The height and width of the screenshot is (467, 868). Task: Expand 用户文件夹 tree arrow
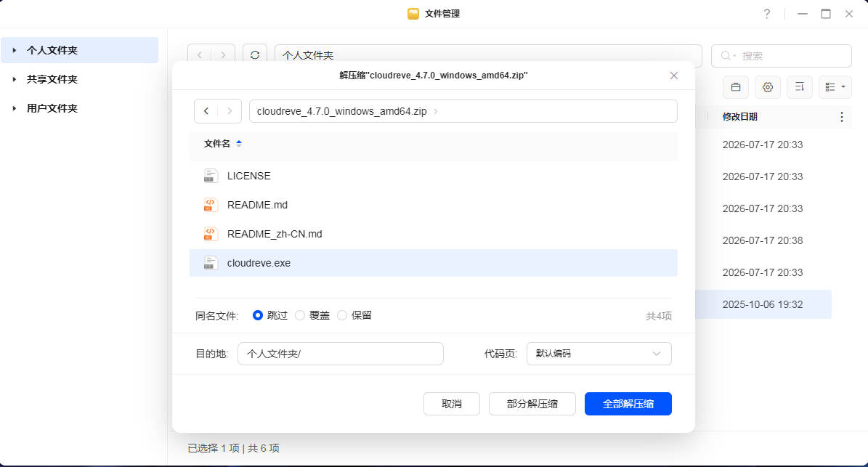(14, 108)
